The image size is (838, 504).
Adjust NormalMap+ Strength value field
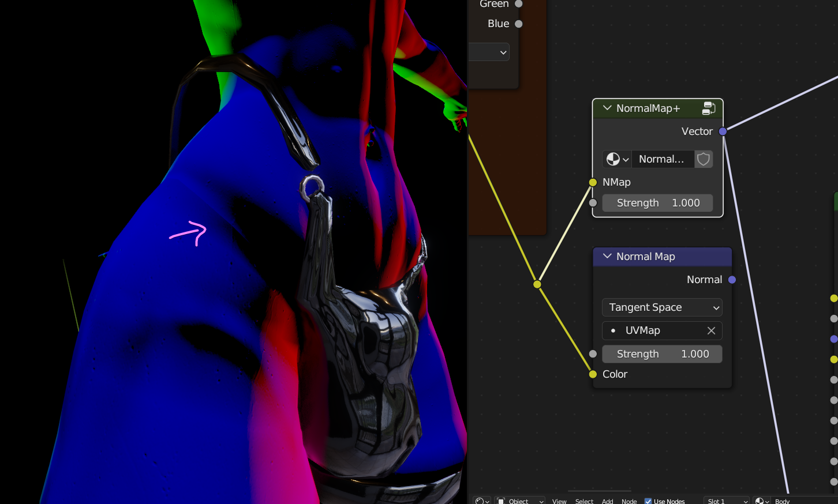pyautogui.click(x=657, y=203)
